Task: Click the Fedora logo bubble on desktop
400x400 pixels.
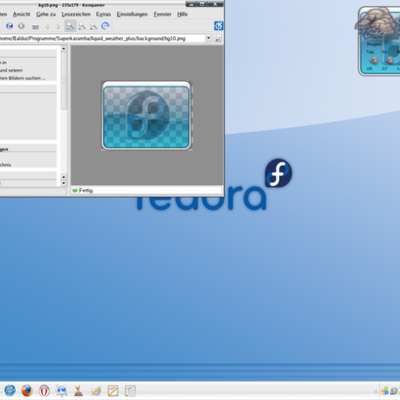Action: [278, 173]
